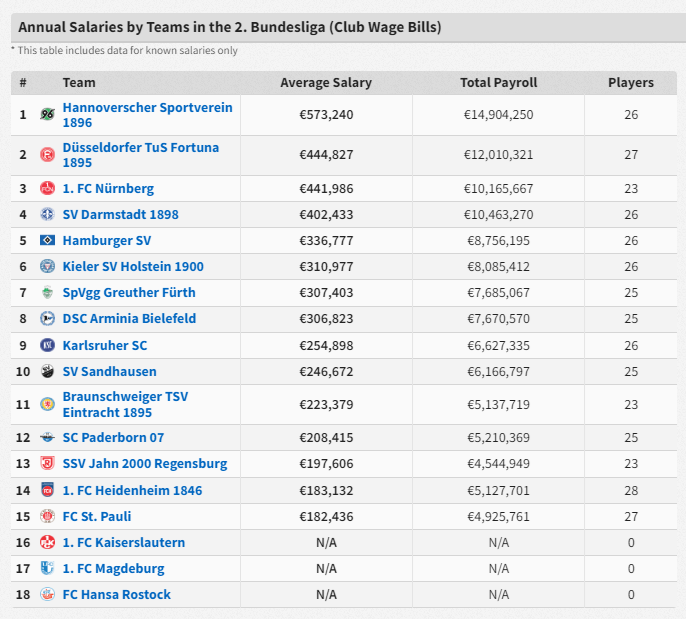
Task: Click the SV Darmstadt 1898 crest
Action: tap(47, 214)
